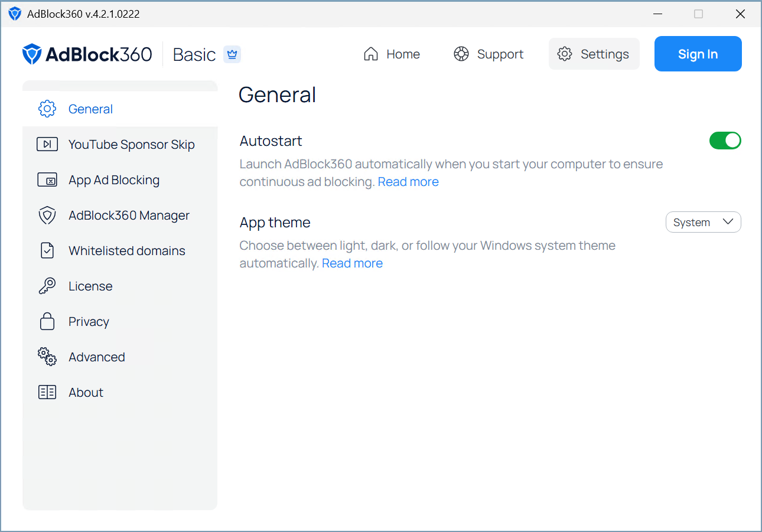Click the Advanced double-gear icon
Image resolution: width=762 pixels, height=532 pixels.
point(47,357)
